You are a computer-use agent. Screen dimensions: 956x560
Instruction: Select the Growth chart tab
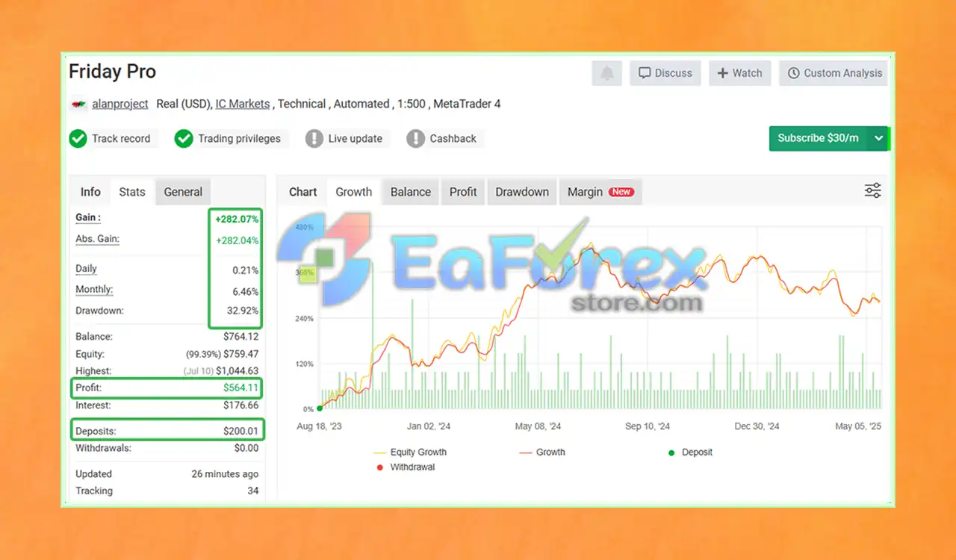tap(354, 192)
